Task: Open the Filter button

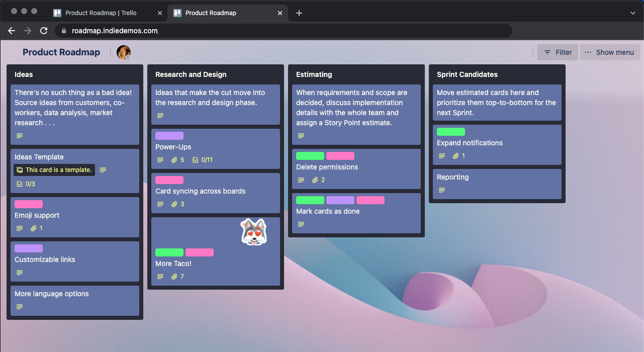Action: (x=558, y=52)
